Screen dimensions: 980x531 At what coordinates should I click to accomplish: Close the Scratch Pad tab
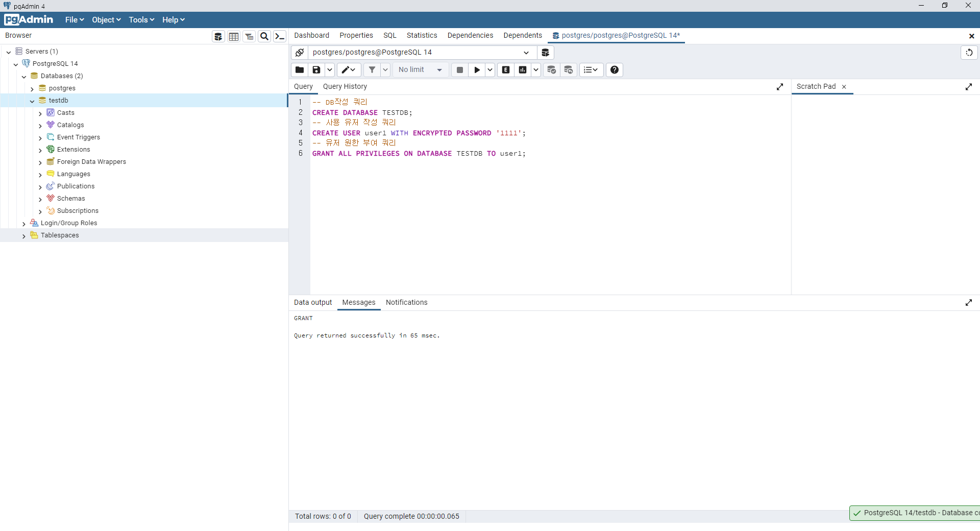point(844,87)
